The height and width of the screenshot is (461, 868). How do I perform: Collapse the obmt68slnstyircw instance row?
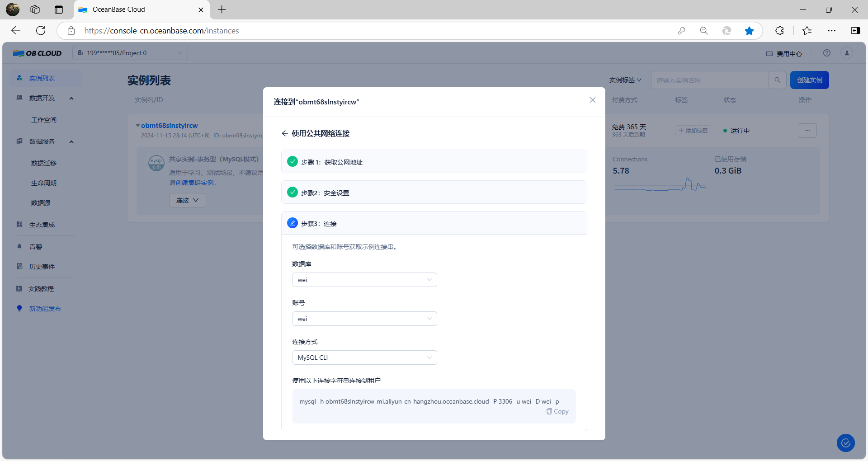(138, 126)
